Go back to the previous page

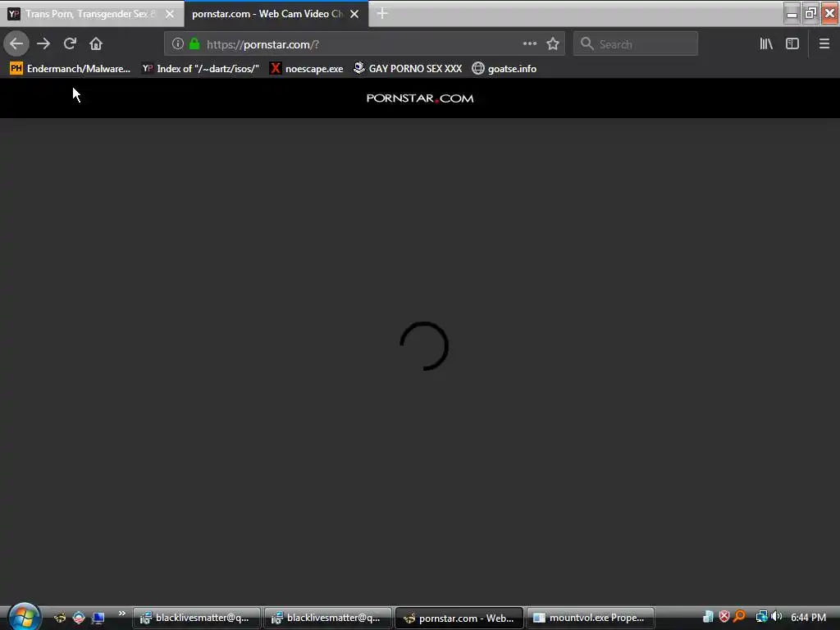(x=16, y=44)
